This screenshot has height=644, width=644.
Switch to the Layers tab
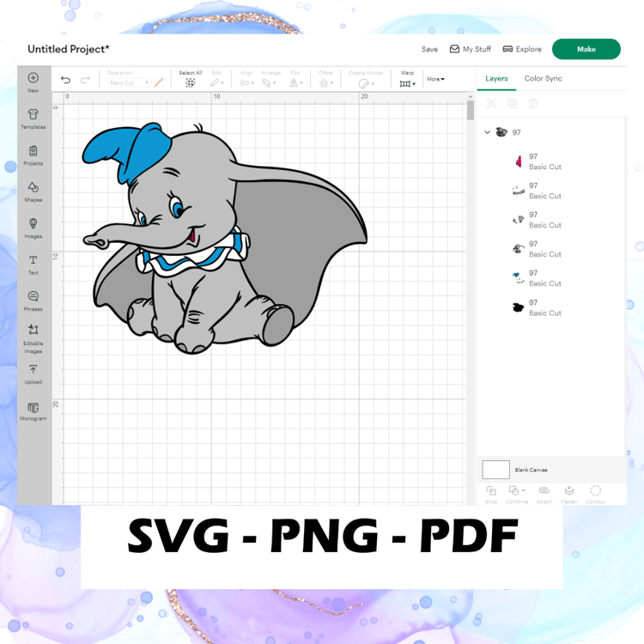(x=496, y=78)
